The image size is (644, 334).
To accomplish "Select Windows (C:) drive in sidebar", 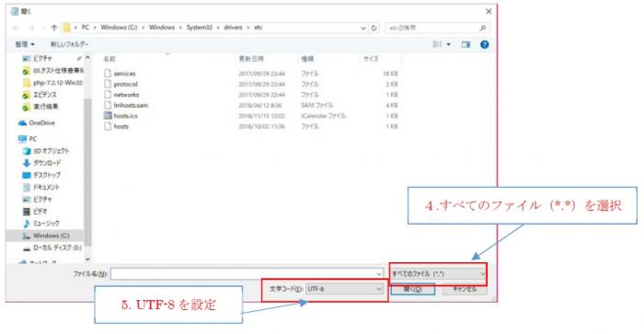I will pos(46,236).
